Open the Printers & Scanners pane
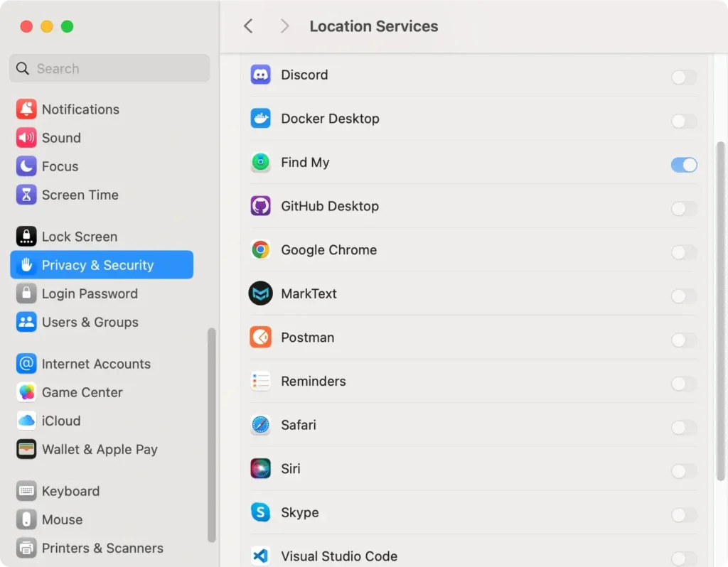The height and width of the screenshot is (567, 728). coord(102,548)
